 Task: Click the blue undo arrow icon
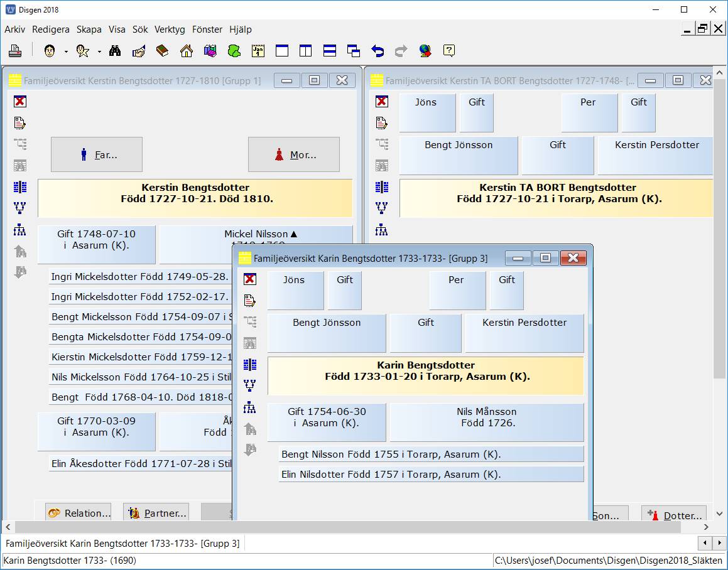click(378, 51)
